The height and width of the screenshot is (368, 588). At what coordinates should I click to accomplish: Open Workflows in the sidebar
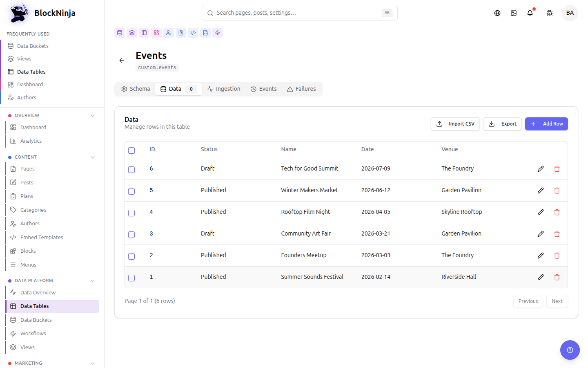tap(52, 334)
